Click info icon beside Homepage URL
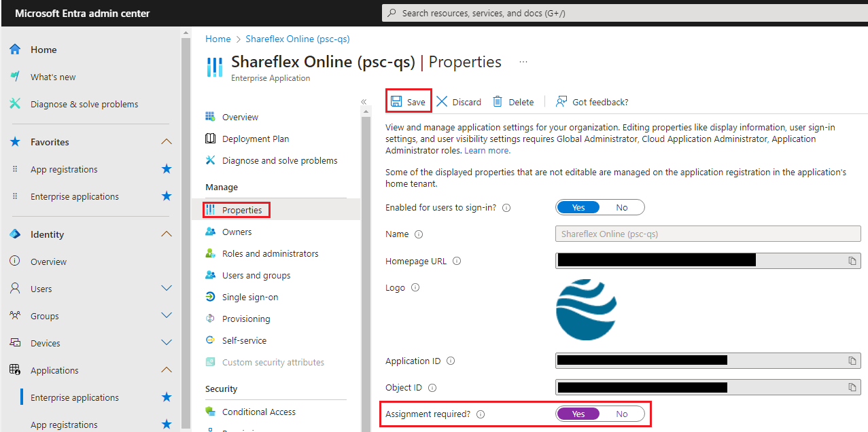Viewport: 868px width, 432px height. click(x=457, y=261)
